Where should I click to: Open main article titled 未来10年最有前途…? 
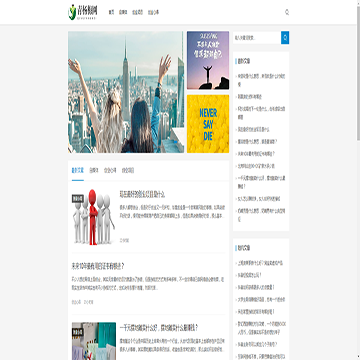click(x=98, y=266)
